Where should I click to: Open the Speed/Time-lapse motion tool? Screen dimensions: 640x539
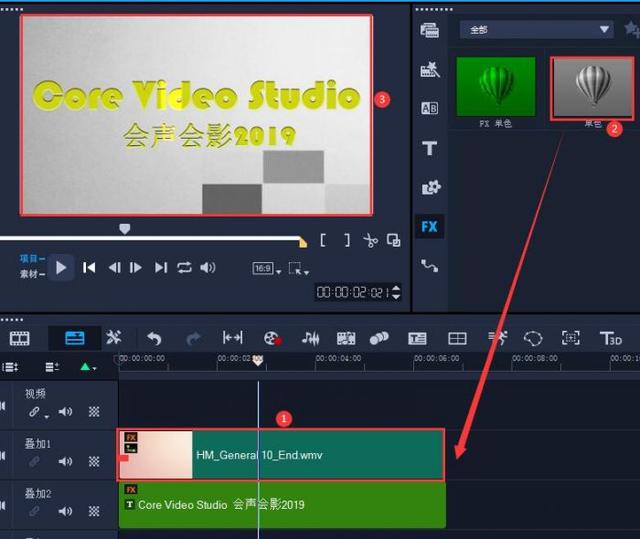[x=498, y=338]
